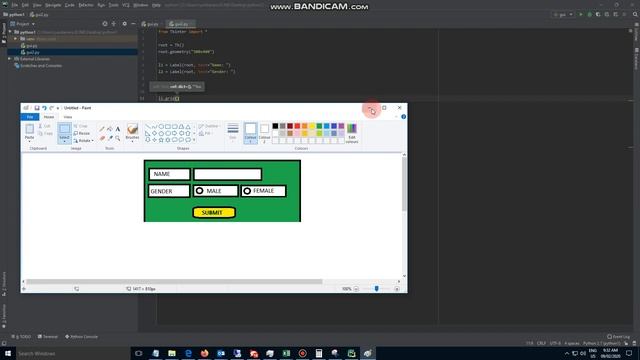Open the VCS menu in PyCharm
The width and height of the screenshot is (640, 360).
(126, 5)
